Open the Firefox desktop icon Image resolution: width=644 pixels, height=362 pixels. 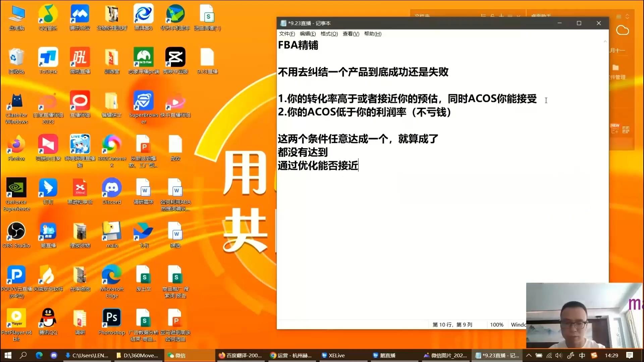point(16,145)
